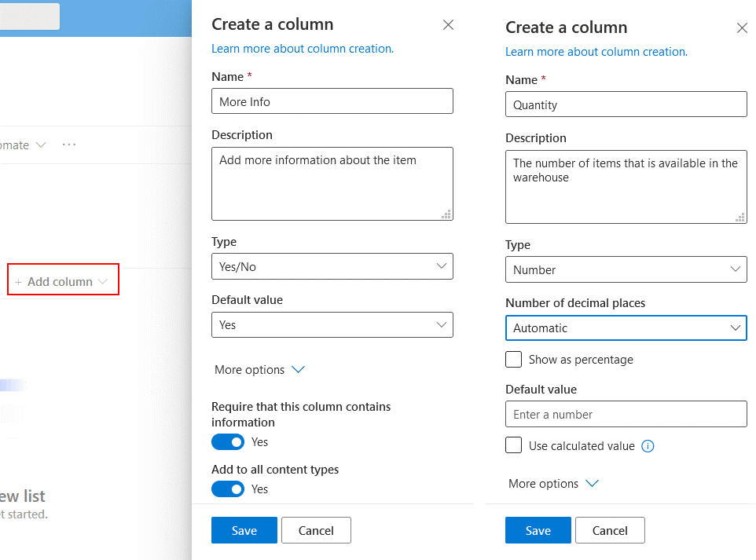Click the resize grip on the Description box

446,215
